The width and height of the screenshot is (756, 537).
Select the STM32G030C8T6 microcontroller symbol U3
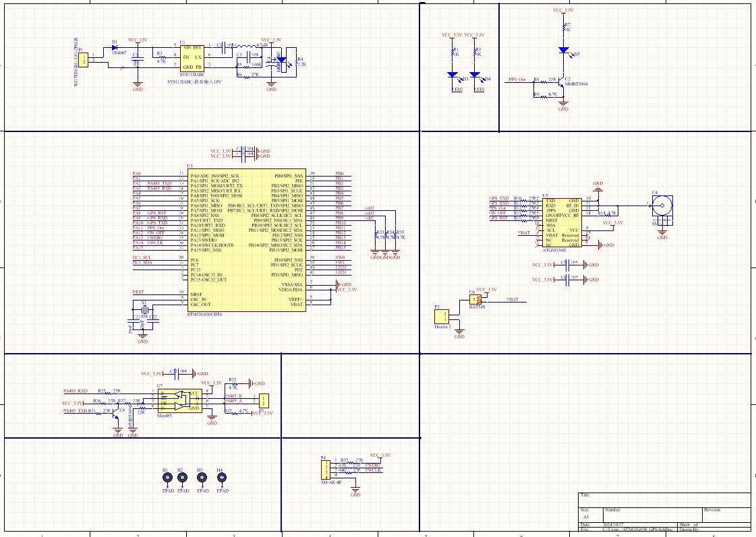pyautogui.click(x=246, y=240)
